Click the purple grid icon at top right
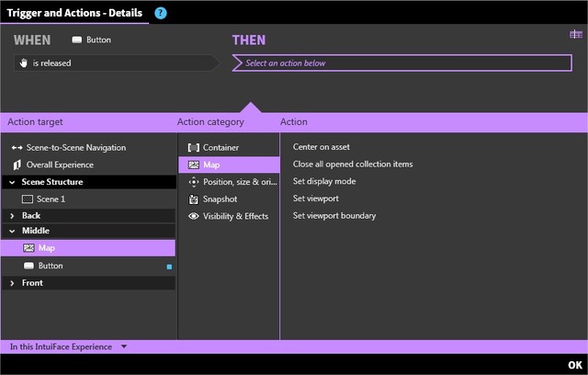 [575, 35]
